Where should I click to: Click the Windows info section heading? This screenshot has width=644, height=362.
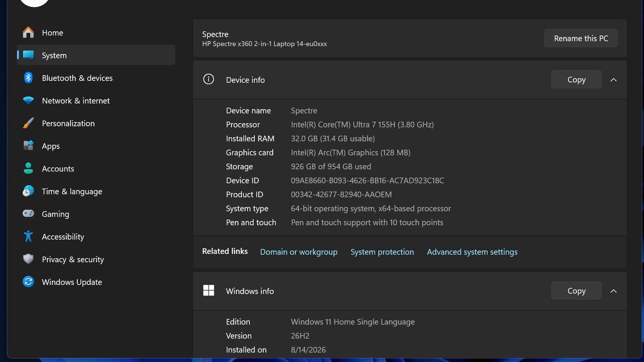coord(250,291)
